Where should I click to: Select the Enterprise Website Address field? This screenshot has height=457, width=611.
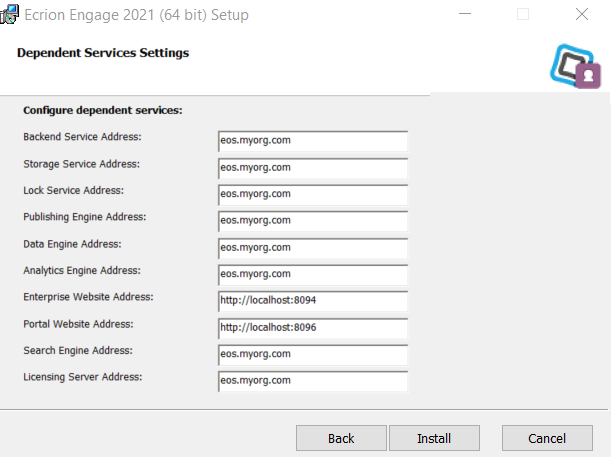click(x=313, y=301)
